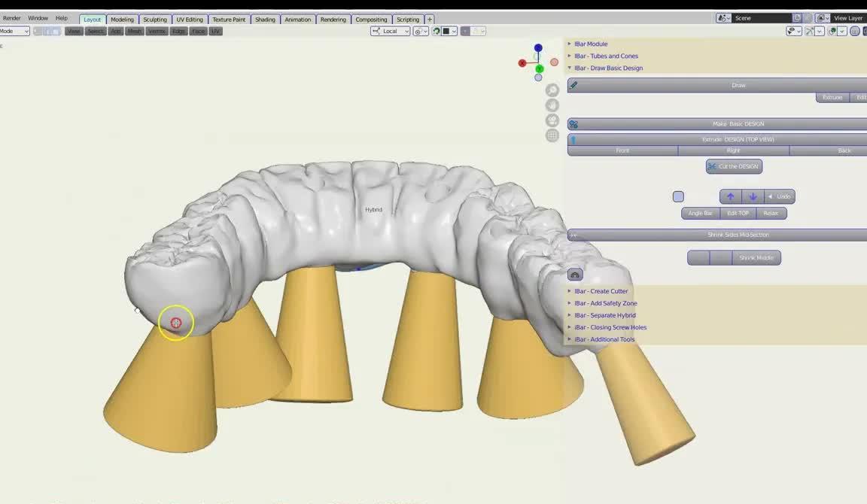This screenshot has width=867, height=504.
Task: Switch to the Texture Paint workspace tab
Action: (229, 20)
